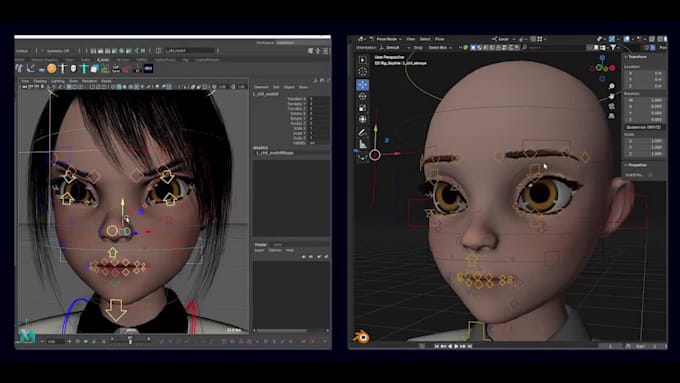This screenshot has width=680, height=383.
Task: Open the Pose Mode dropdown in Blender
Action: click(x=386, y=39)
